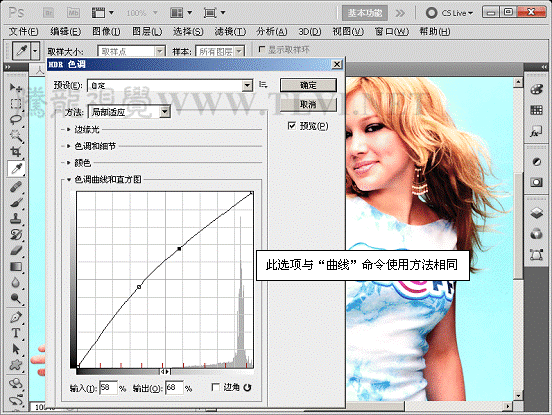The image size is (552, 415).
Task: Open the Filter menu
Action: [x=230, y=32]
